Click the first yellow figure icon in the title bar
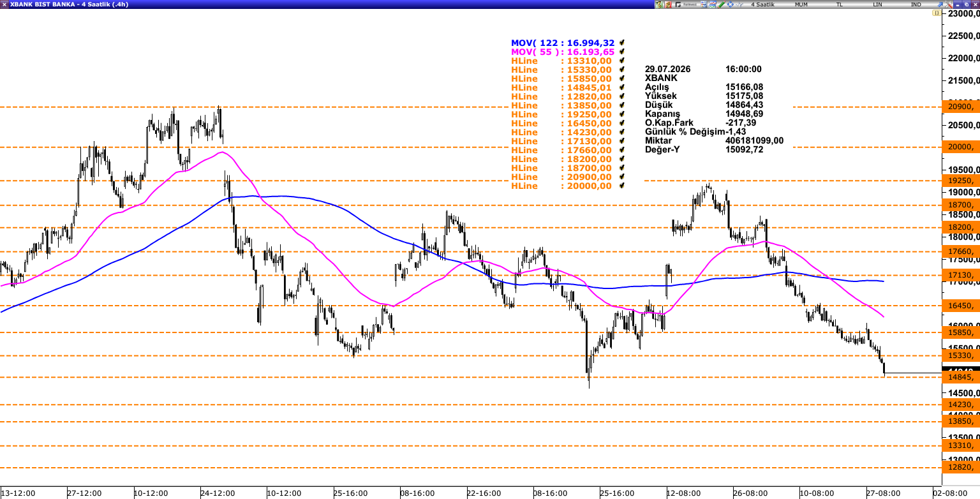The image size is (980, 499). 659,4
